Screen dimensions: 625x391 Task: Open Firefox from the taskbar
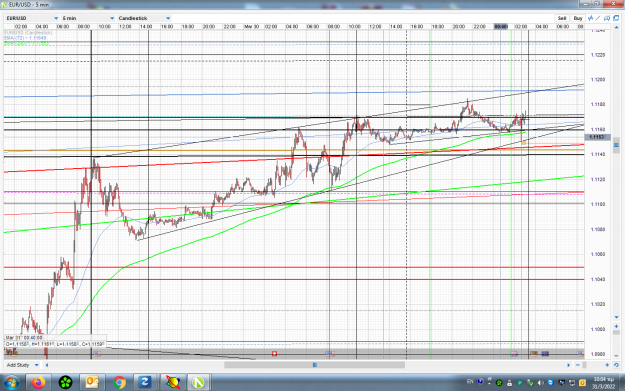click(x=39, y=383)
